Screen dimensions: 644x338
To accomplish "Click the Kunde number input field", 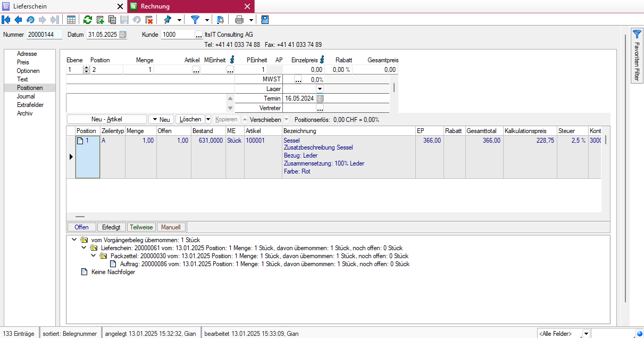I will tap(178, 35).
